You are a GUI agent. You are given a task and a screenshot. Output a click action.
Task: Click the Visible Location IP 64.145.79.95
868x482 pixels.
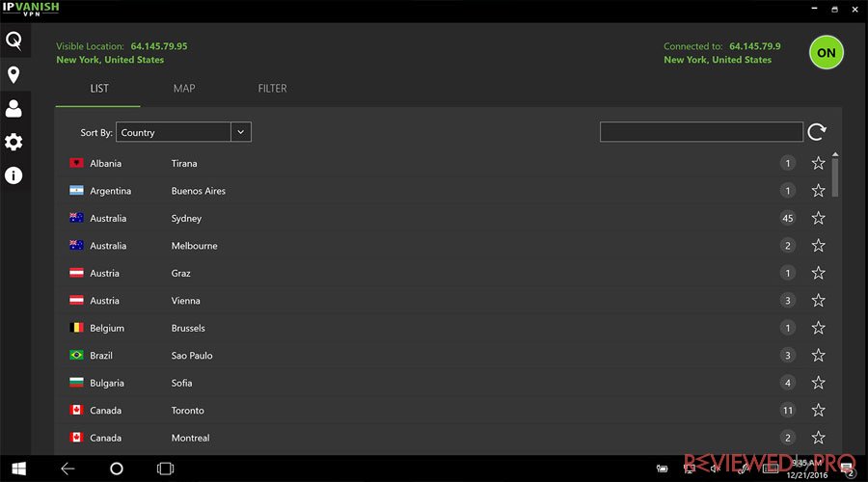click(159, 46)
